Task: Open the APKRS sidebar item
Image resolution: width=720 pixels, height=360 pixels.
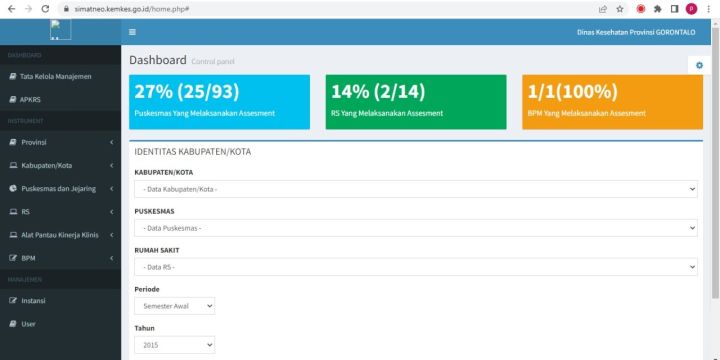Action: 61,100
